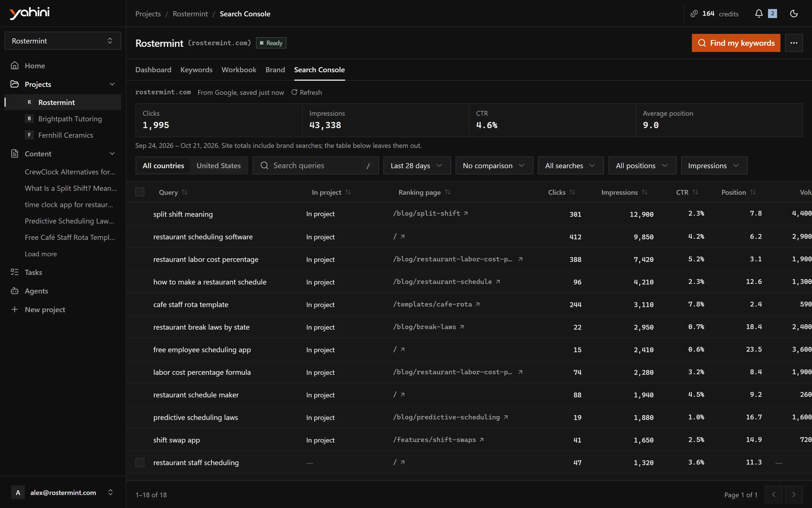The width and height of the screenshot is (812, 508).
Task: Switch to the Brand tab
Action: pyautogui.click(x=275, y=69)
